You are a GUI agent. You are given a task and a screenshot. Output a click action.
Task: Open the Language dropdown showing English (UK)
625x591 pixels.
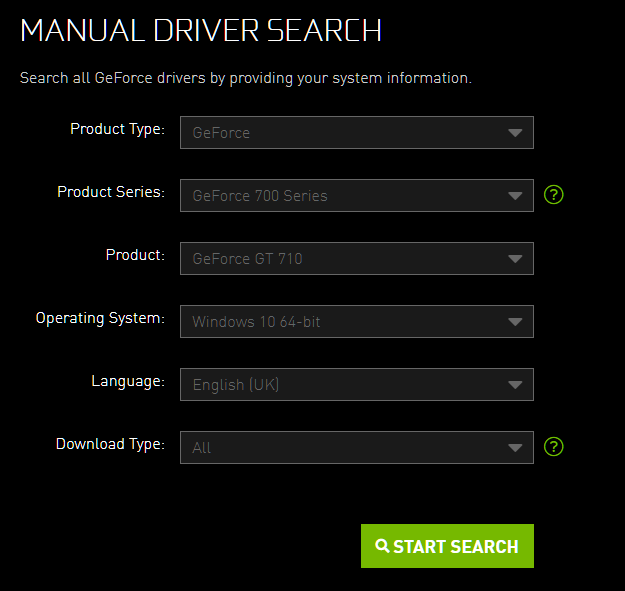click(x=357, y=384)
